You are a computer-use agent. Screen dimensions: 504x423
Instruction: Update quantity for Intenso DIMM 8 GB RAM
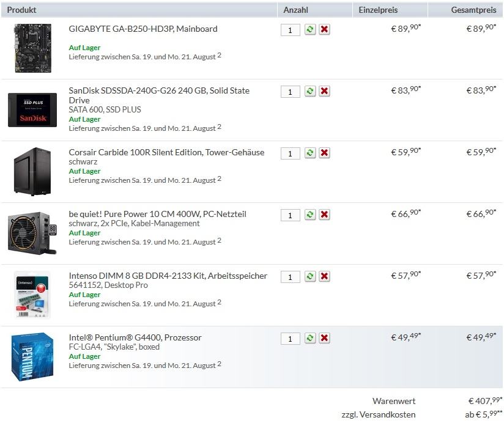pyautogui.click(x=310, y=276)
